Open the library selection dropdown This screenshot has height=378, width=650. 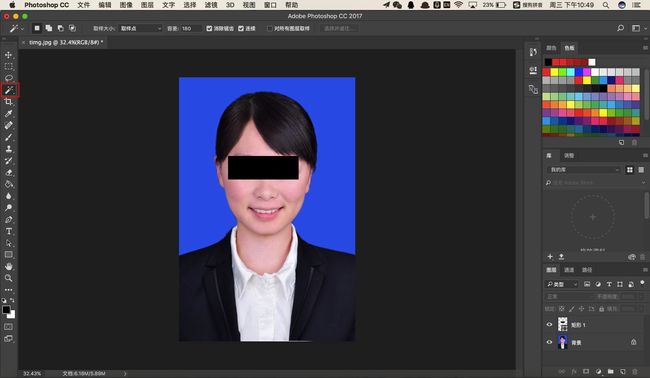click(x=584, y=170)
